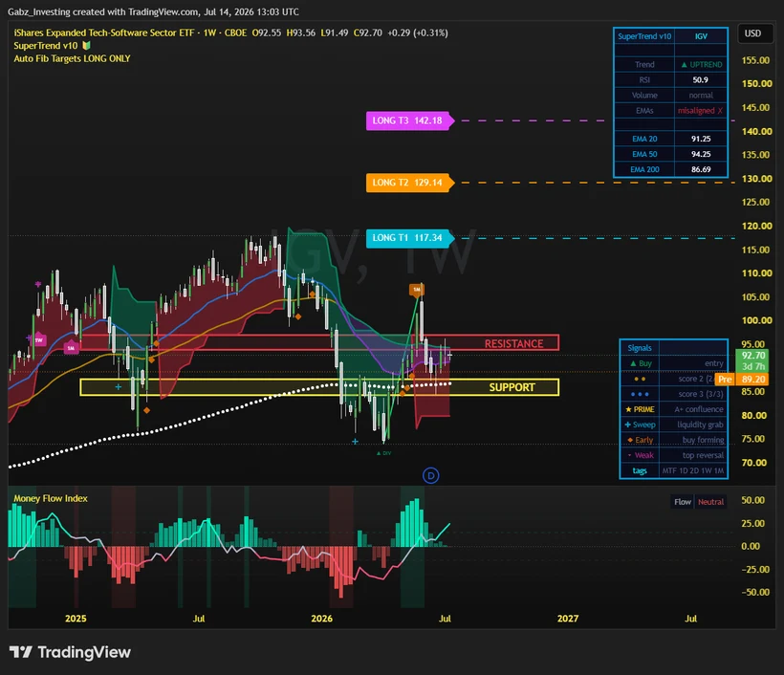Viewport: 784px width, 675px height.
Task: Click the 2026 time axis label
Action: [321, 619]
